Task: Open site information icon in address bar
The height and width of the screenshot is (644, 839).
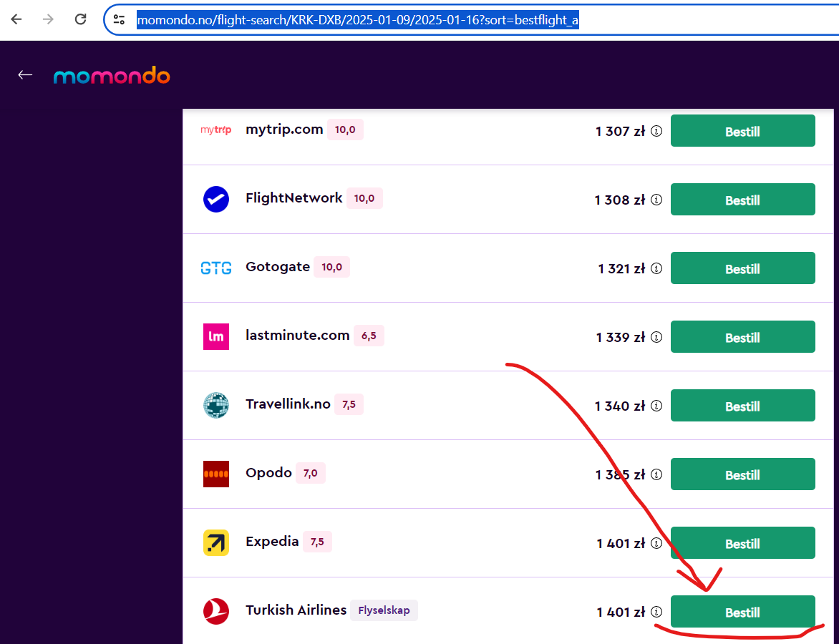Action: point(119,20)
